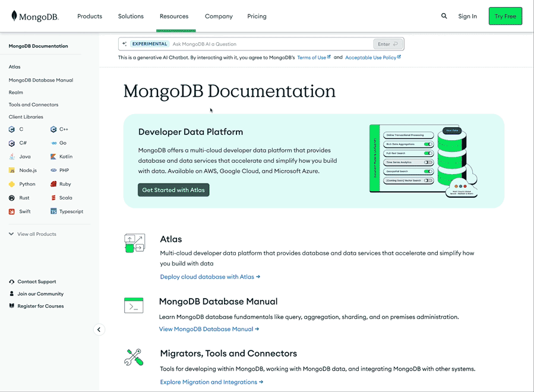
Task: Click the Python logo icon
Action: tap(11, 184)
